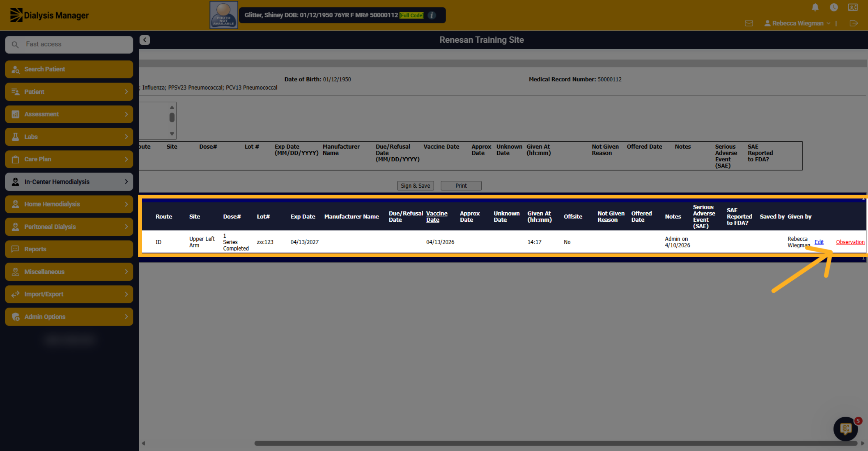Image resolution: width=868 pixels, height=451 pixels.
Task: Expand the Assessment menu chevron
Action: (126, 114)
